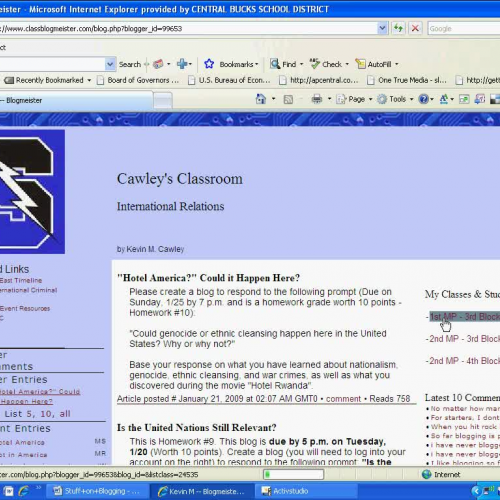Click the toolbar search text field
The width and height of the screenshot is (500, 500).
pos(52,64)
